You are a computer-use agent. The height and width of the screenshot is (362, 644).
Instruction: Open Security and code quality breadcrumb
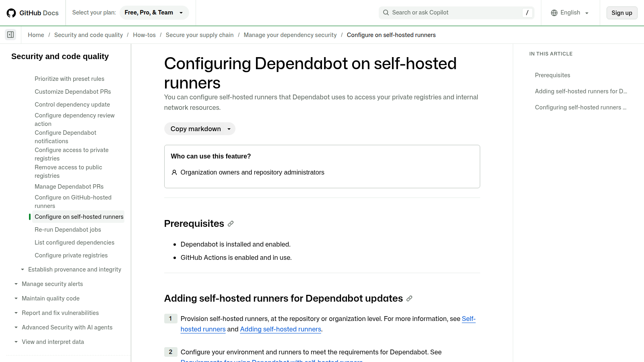(x=89, y=35)
